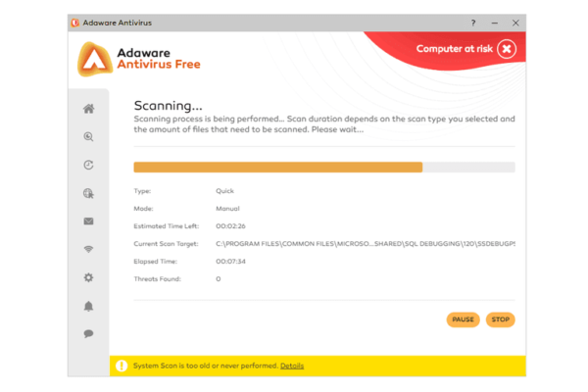Screen dimensions: 588x392
Task: Click the Adaware app icon in title bar
Action: (x=76, y=22)
